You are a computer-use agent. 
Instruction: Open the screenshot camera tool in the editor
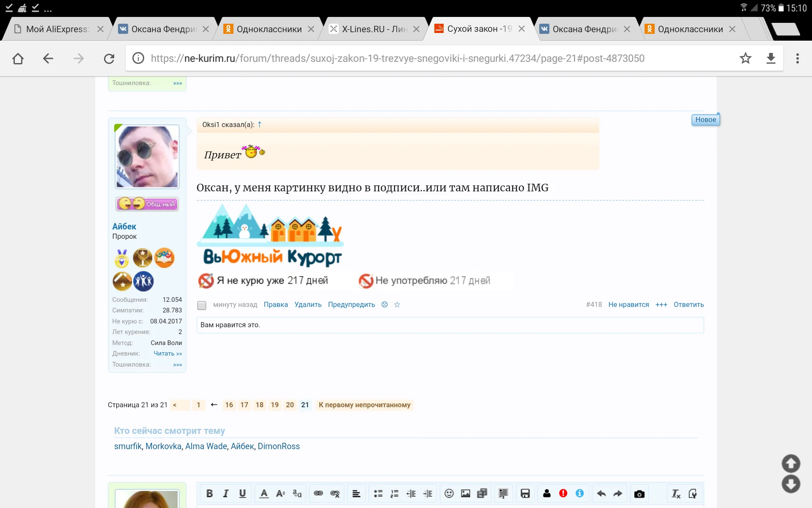(639, 493)
